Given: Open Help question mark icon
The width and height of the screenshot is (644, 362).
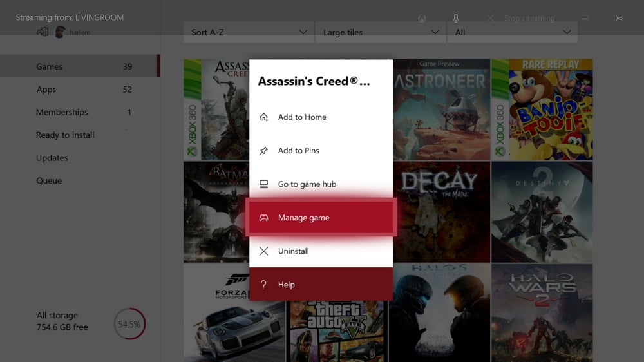Looking at the screenshot, I should click(264, 285).
